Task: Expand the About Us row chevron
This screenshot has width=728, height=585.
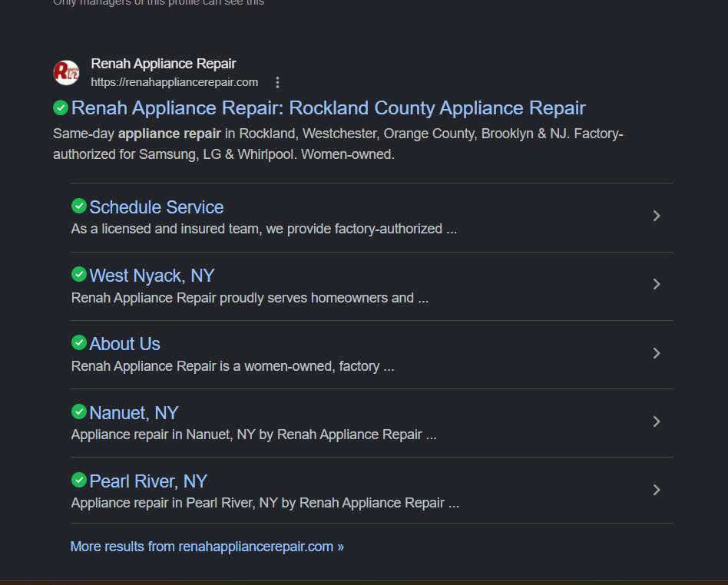Action: [x=656, y=353]
